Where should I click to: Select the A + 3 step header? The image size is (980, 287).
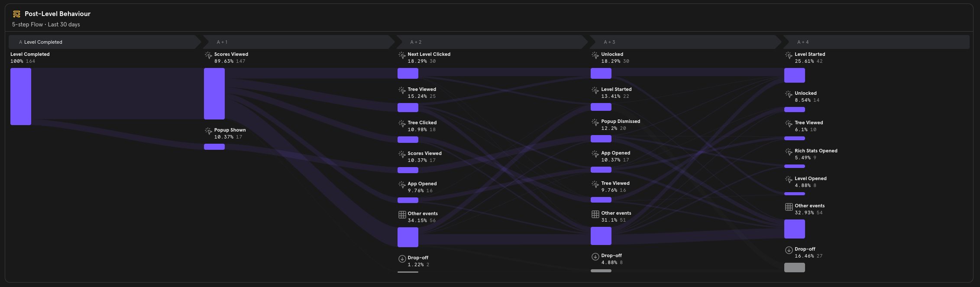click(686, 42)
